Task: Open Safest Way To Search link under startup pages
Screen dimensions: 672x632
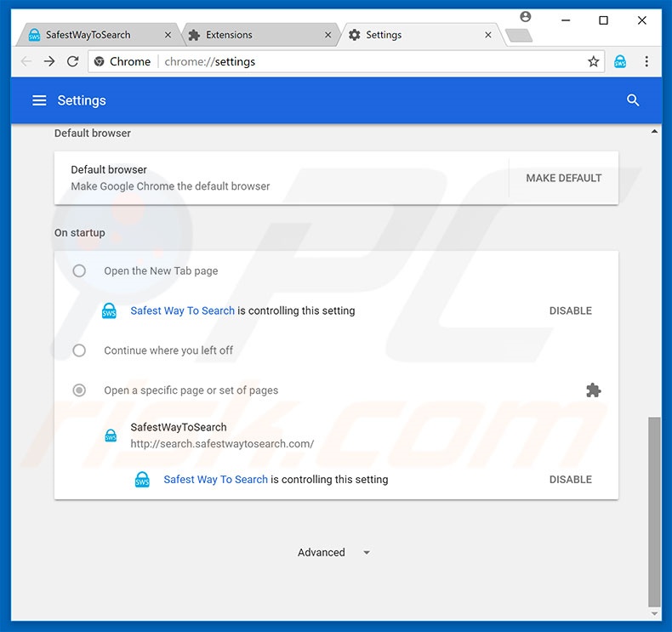Action: pos(215,480)
